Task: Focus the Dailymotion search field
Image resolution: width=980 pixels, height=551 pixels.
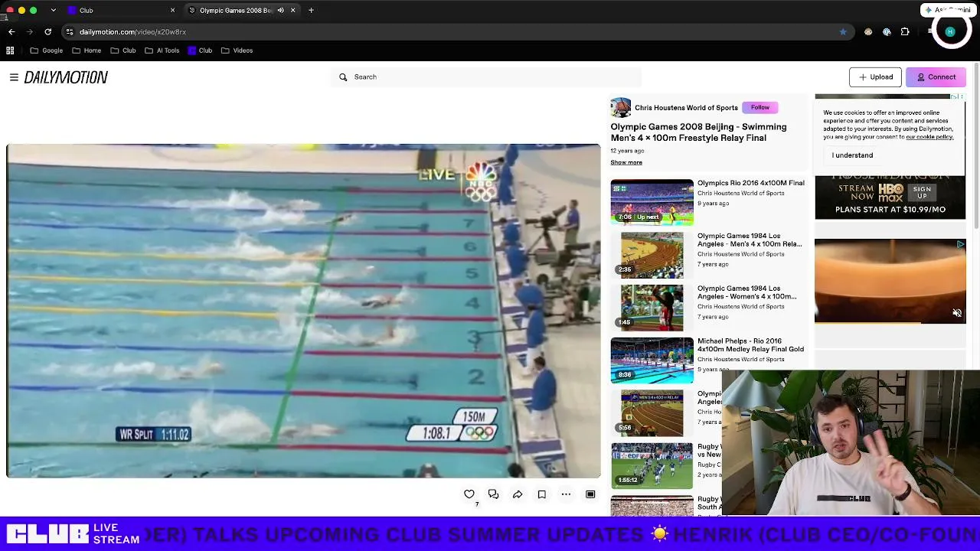Action: (486, 77)
